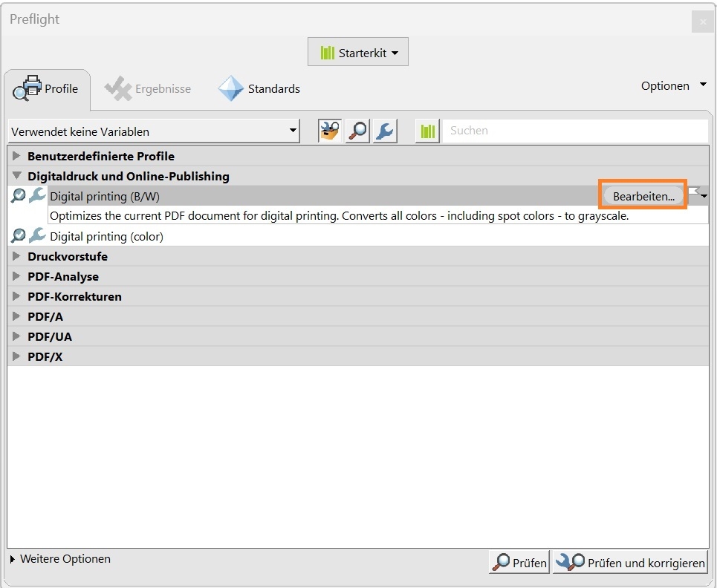Viewport: 717px width, 588px height.
Task: Click the Bearbeiten button for Digital printing (B/W)
Action: (x=642, y=195)
